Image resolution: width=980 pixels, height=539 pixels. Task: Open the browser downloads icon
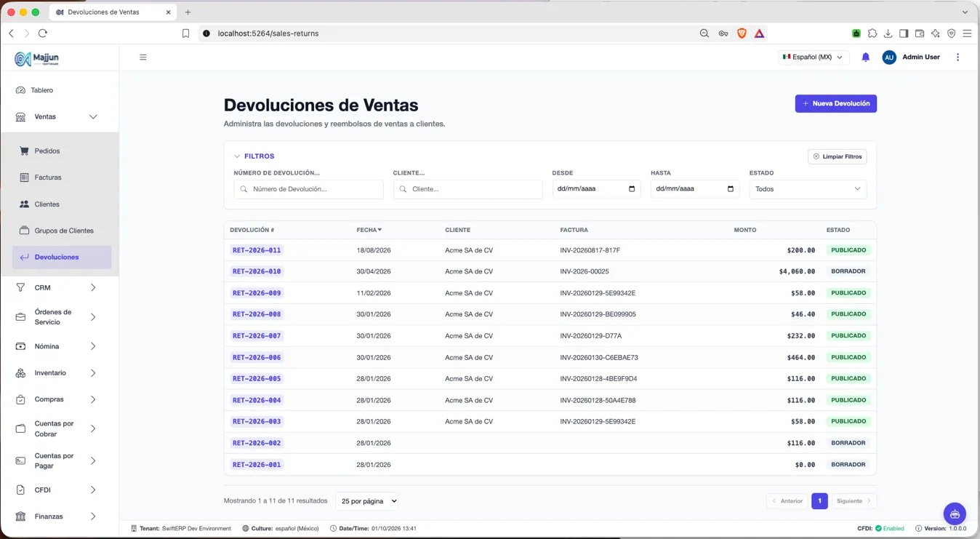pos(888,33)
